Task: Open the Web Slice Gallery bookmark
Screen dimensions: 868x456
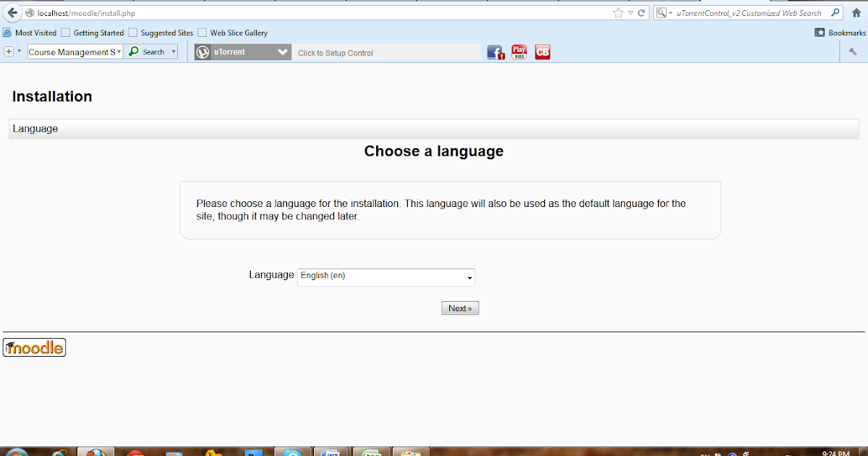Action: (x=238, y=32)
